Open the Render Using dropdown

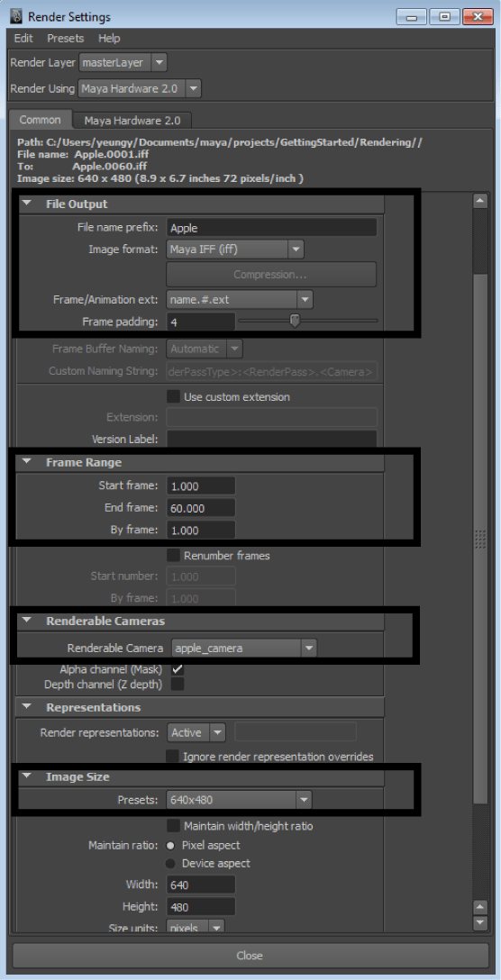(140, 89)
